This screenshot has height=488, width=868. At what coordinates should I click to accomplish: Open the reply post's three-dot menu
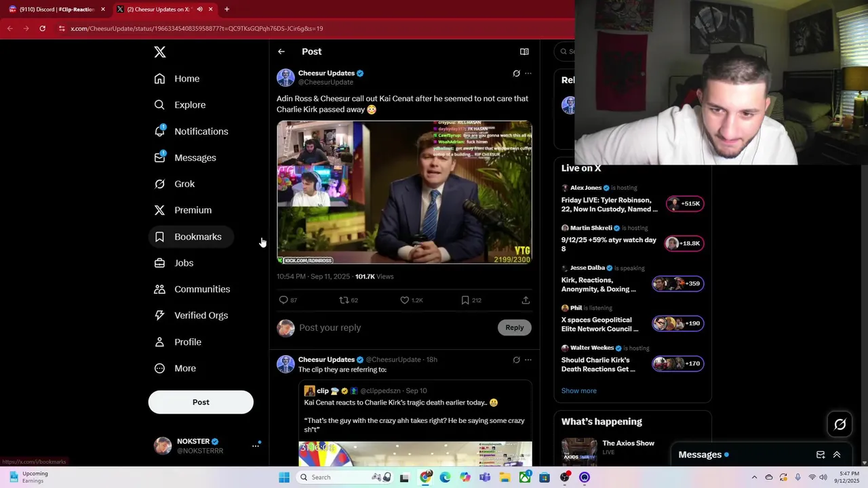(x=528, y=360)
